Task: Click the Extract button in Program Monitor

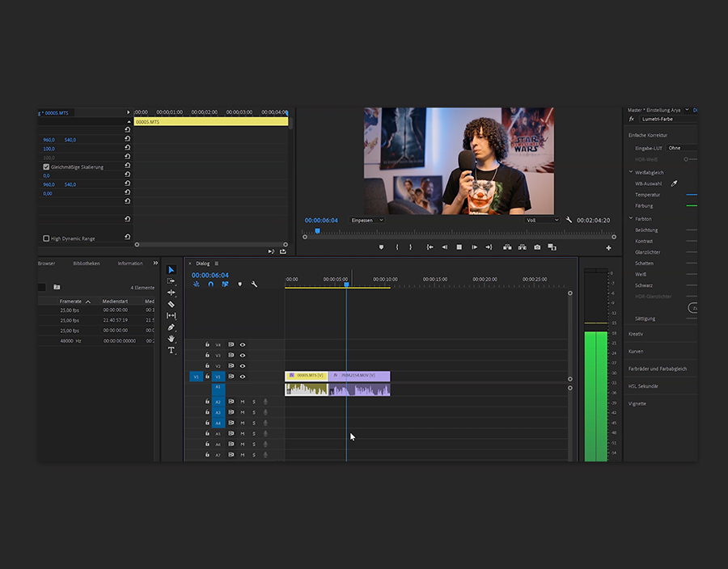Action: coord(523,247)
